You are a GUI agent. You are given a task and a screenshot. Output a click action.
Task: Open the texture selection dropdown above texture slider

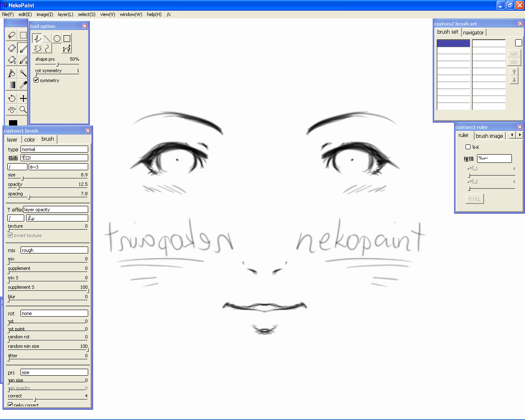pos(57,218)
